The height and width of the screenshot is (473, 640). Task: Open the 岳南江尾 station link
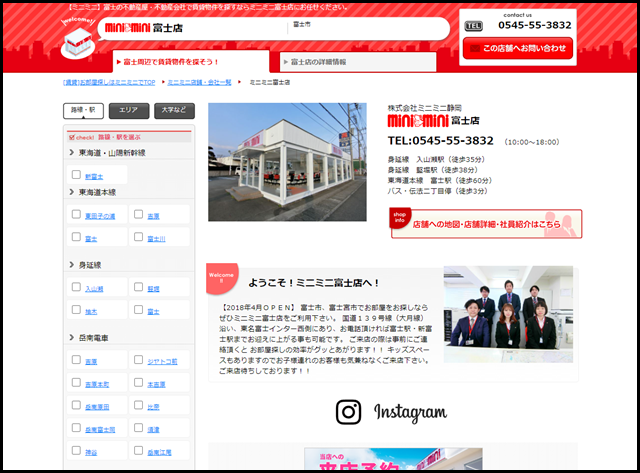coord(159,452)
